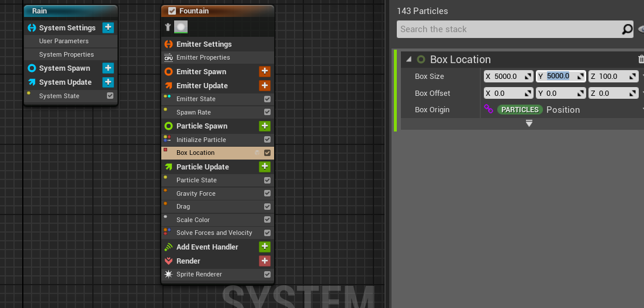Click the Search the stack field
The height and width of the screenshot is (308, 644).
click(x=507, y=29)
